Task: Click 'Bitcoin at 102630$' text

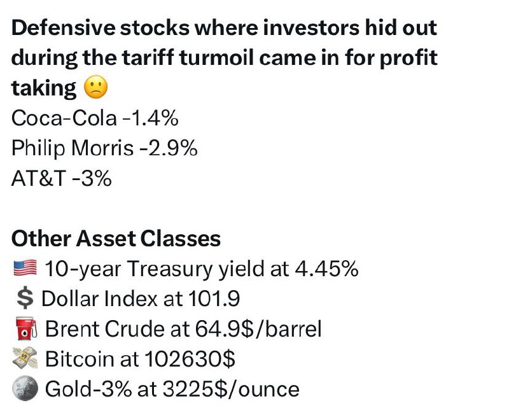Action: tap(140, 359)
